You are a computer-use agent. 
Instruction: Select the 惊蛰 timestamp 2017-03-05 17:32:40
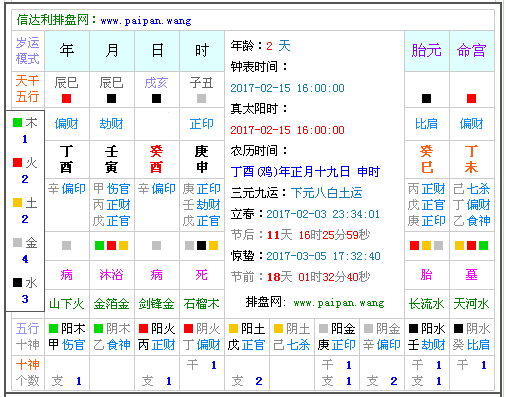[x=323, y=256]
